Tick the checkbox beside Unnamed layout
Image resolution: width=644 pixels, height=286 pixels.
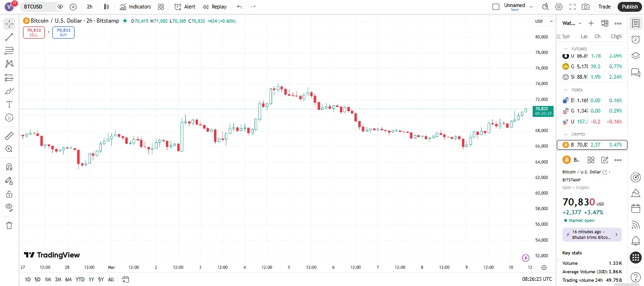[x=495, y=7]
